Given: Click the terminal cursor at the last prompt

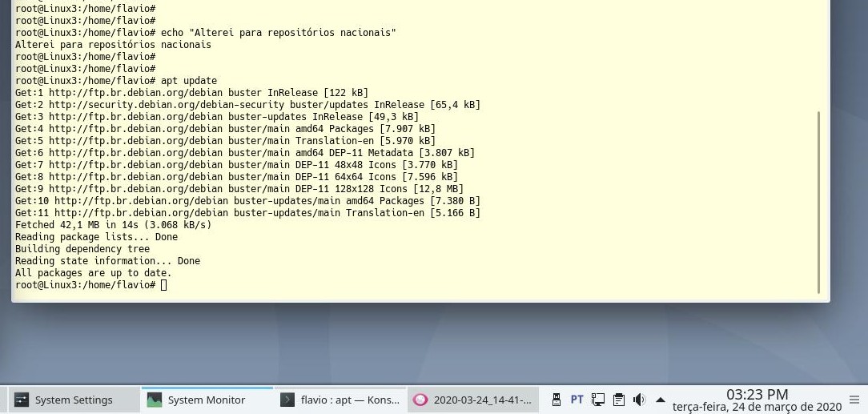Looking at the screenshot, I should [x=164, y=285].
